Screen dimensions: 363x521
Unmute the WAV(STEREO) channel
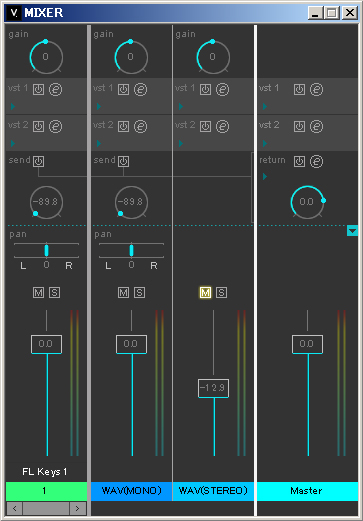click(x=205, y=293)
